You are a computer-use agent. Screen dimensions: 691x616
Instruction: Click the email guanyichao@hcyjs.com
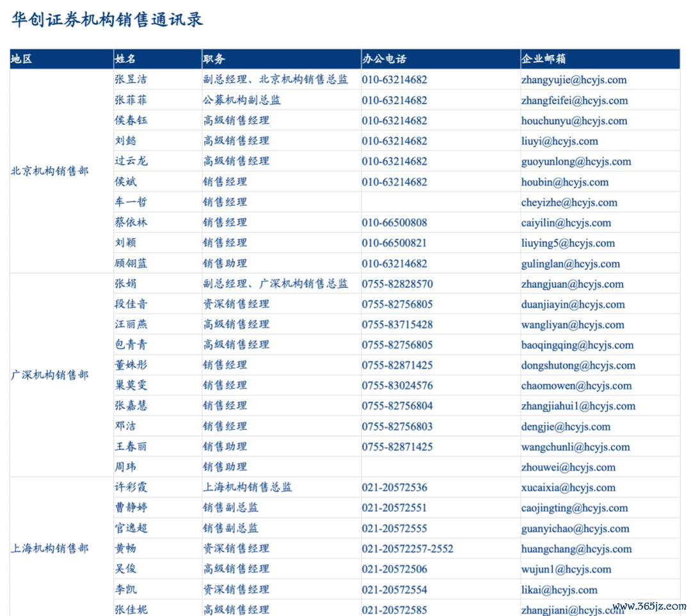[x=575, y=529]
